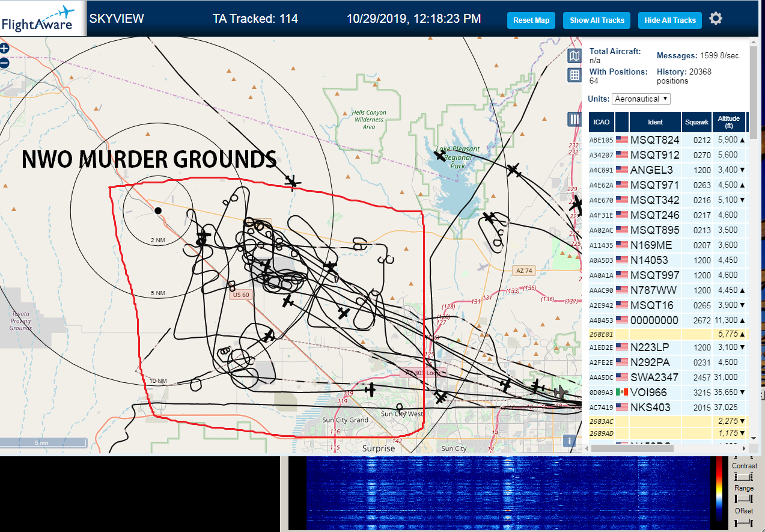Click table horizontal scrollbar left arrow
This screenshot has height=532, width=765.
[587, 448]
